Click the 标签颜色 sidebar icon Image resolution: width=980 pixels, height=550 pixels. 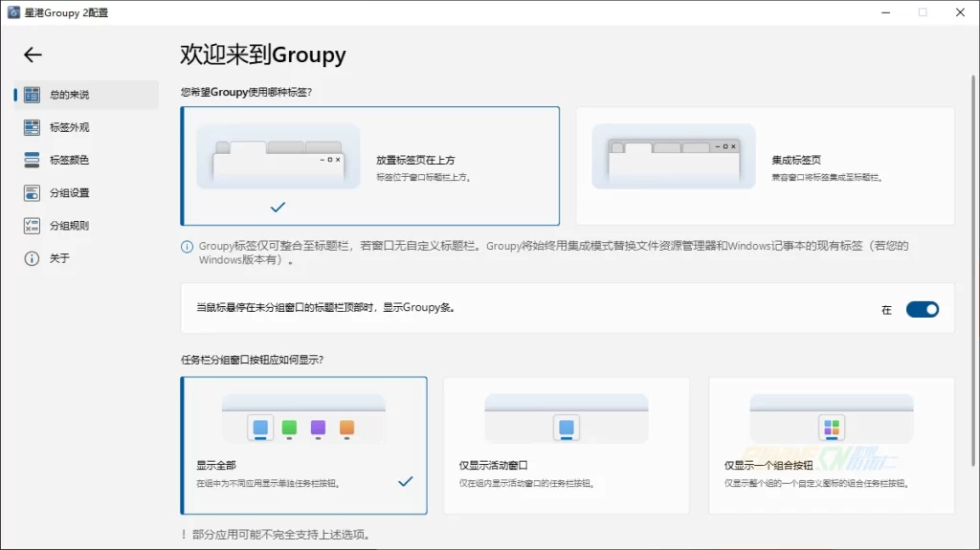[32, 160]
